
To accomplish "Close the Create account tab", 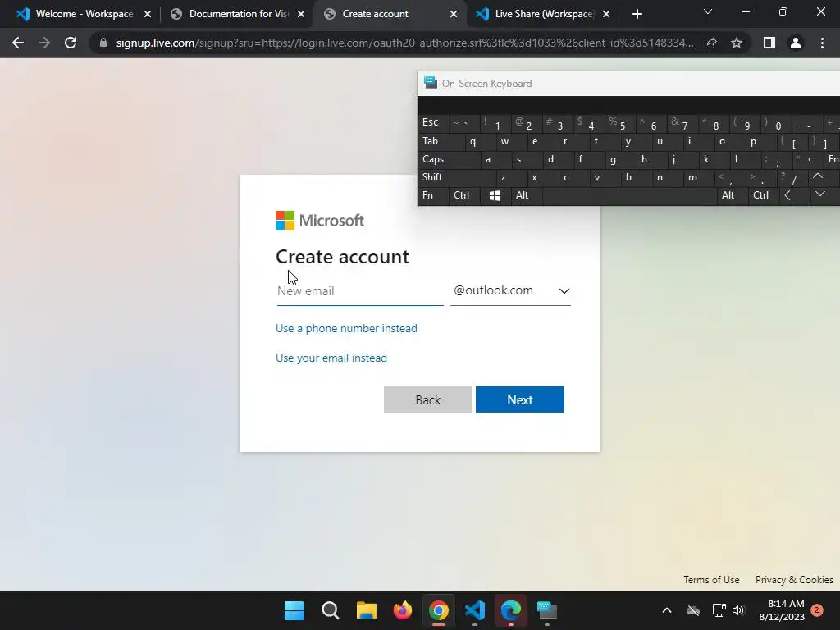I will pos(454,14).
